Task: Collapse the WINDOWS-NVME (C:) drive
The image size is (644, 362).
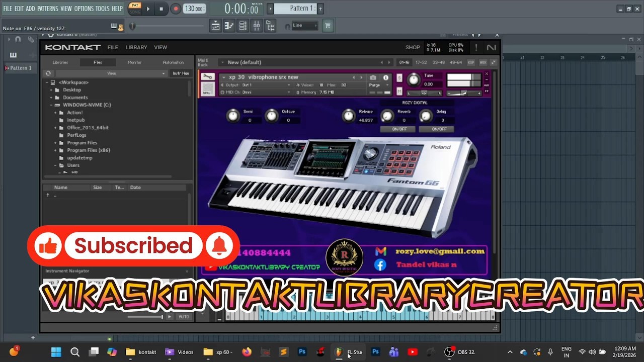Action: pos(51,105)
